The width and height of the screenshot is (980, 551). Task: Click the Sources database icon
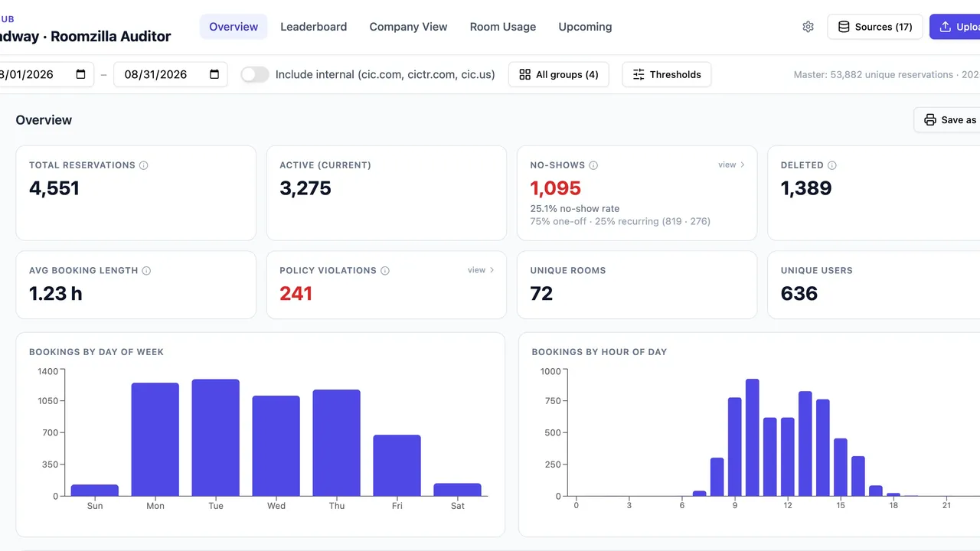tap(844, 27)
